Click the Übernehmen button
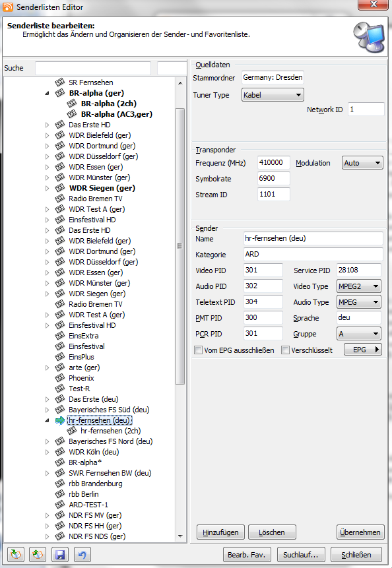392x568 pixels. 360,532
